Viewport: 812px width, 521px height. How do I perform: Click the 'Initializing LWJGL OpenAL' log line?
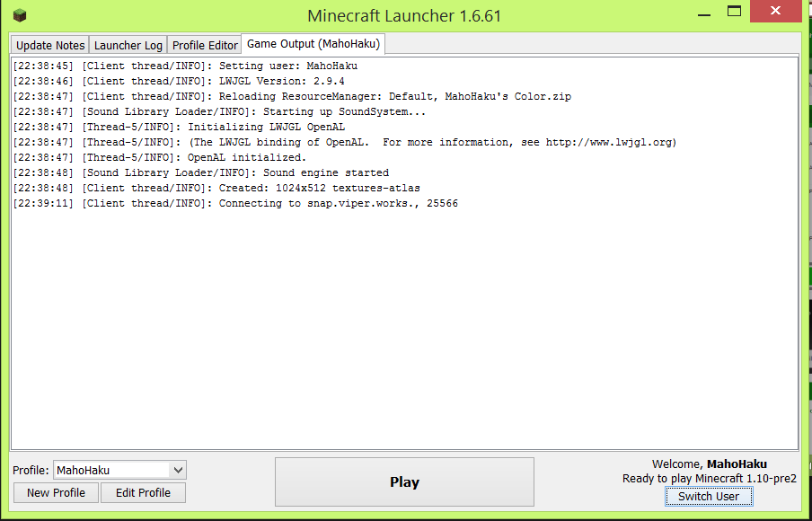point(179,128)
